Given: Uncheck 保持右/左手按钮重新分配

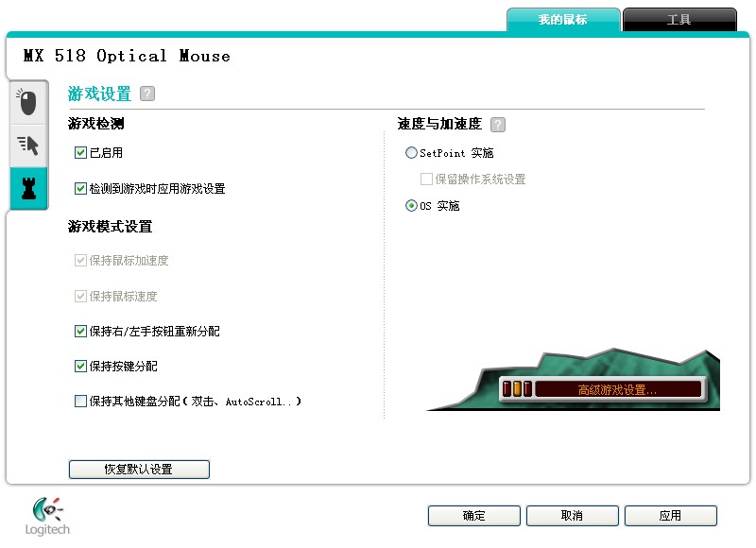Looking at the screenshot, I should coord(80,331).
